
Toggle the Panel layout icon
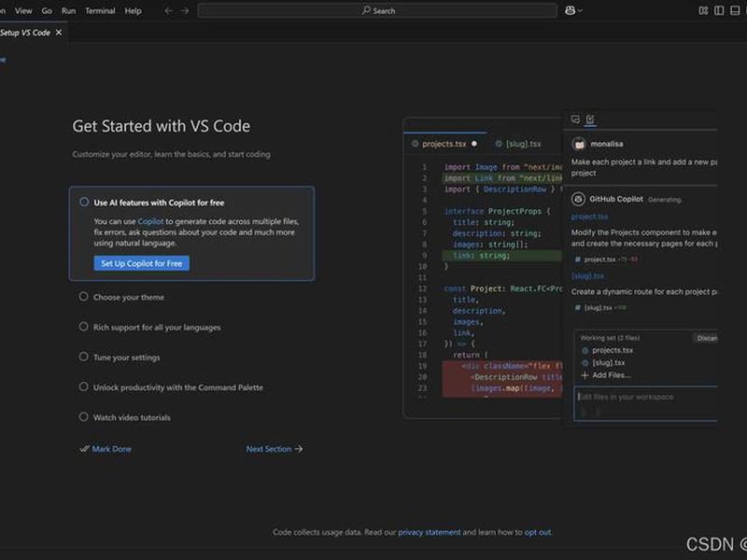point(735,10)
